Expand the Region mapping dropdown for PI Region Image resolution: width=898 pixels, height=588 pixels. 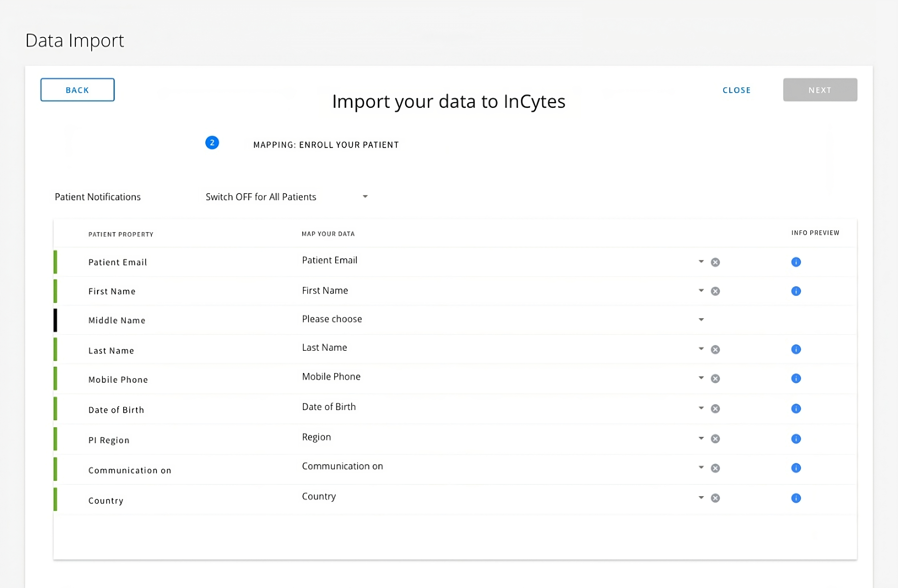tap(701, 439)
